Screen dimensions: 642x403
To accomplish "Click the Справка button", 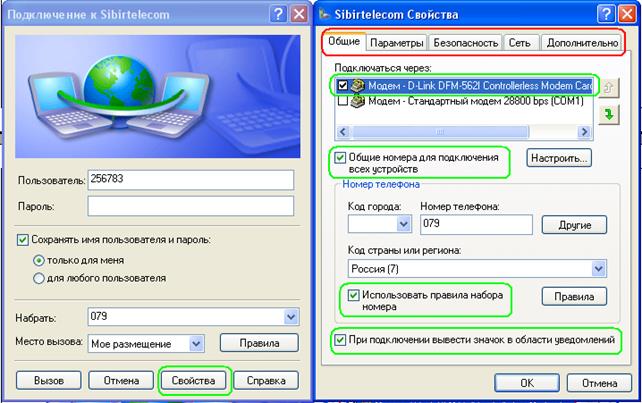I will pos(266,380).
